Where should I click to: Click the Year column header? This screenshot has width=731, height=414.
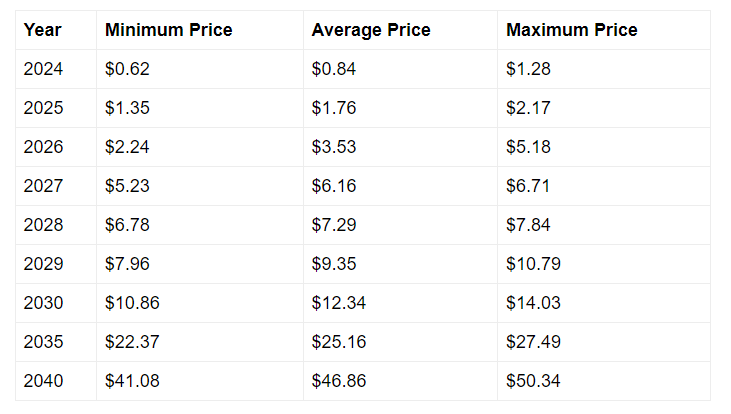[x=43, y=30]
